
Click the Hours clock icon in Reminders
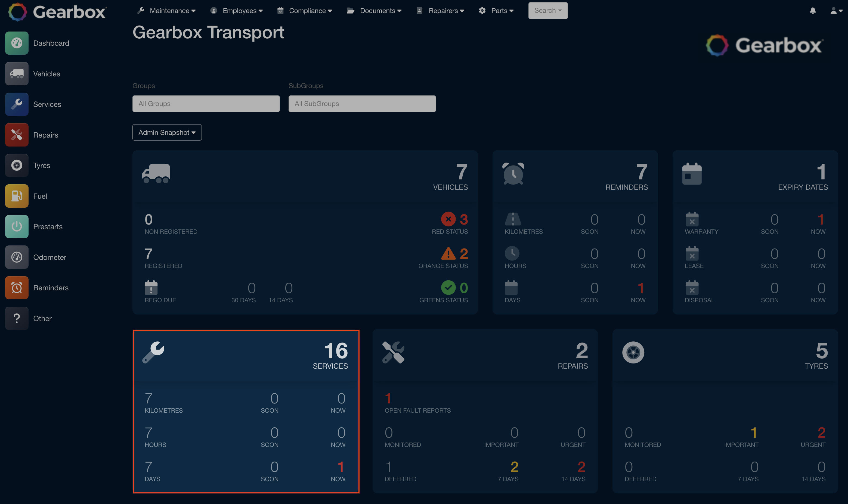(512, 253)
